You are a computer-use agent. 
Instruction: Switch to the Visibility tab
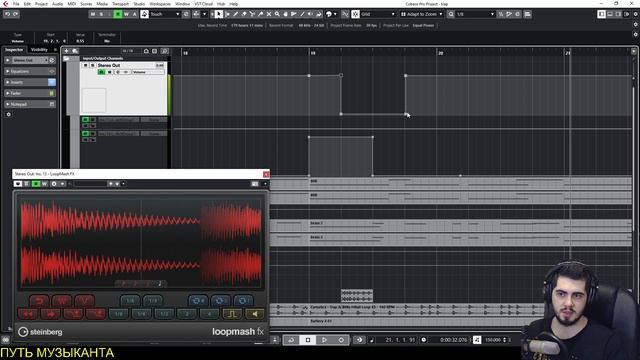[39, 50]
